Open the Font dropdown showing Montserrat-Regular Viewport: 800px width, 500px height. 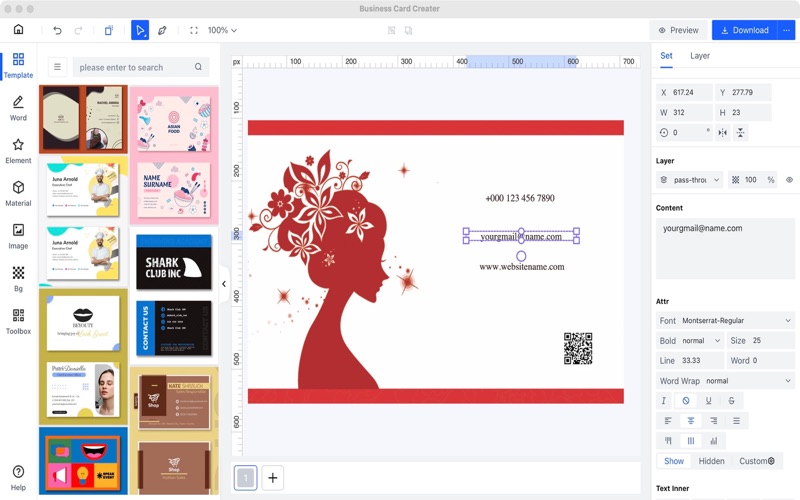tap(725, 321)
